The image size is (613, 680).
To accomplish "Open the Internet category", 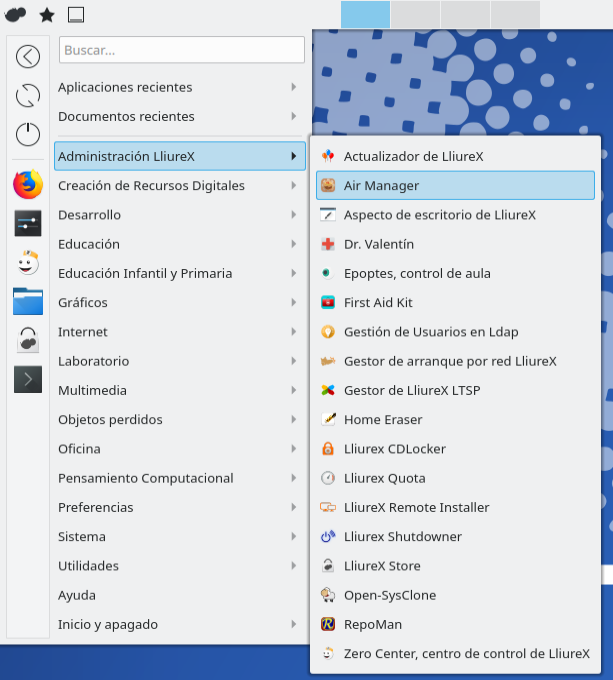I will tap(180, 332).
